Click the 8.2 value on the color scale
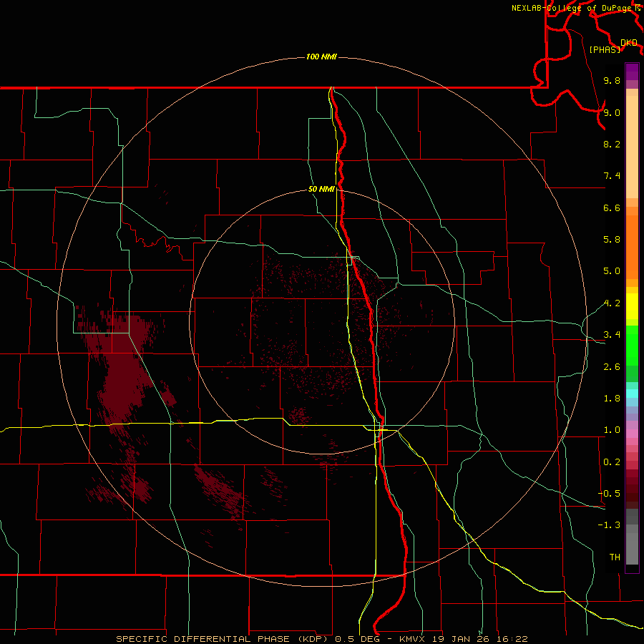 [x=612, y=144]
